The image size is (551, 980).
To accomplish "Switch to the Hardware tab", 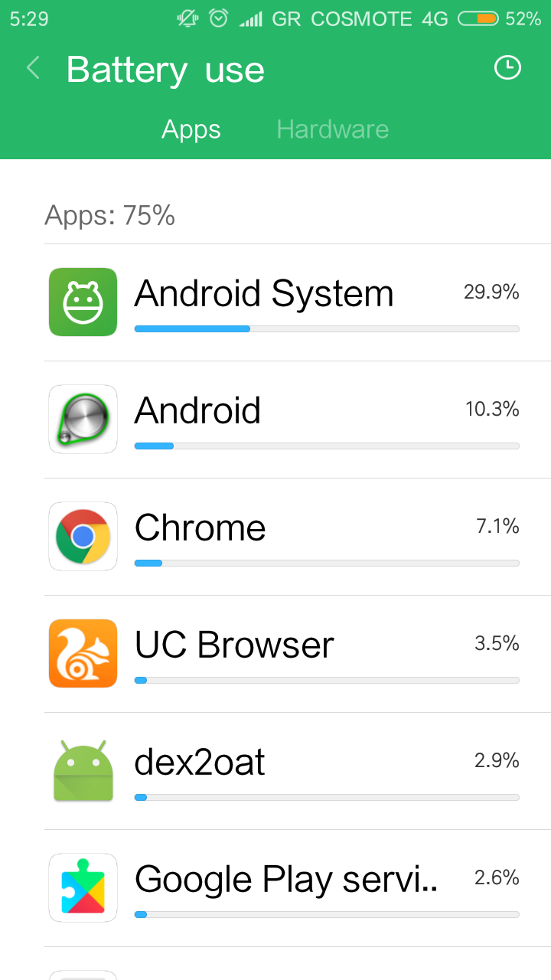I will [332, 129].
